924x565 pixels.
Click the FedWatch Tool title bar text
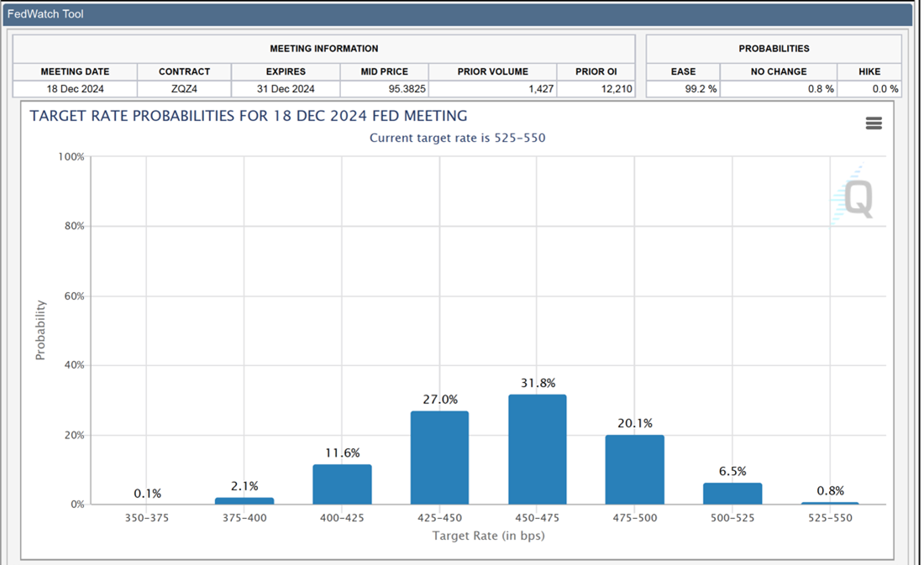(45, 14)
